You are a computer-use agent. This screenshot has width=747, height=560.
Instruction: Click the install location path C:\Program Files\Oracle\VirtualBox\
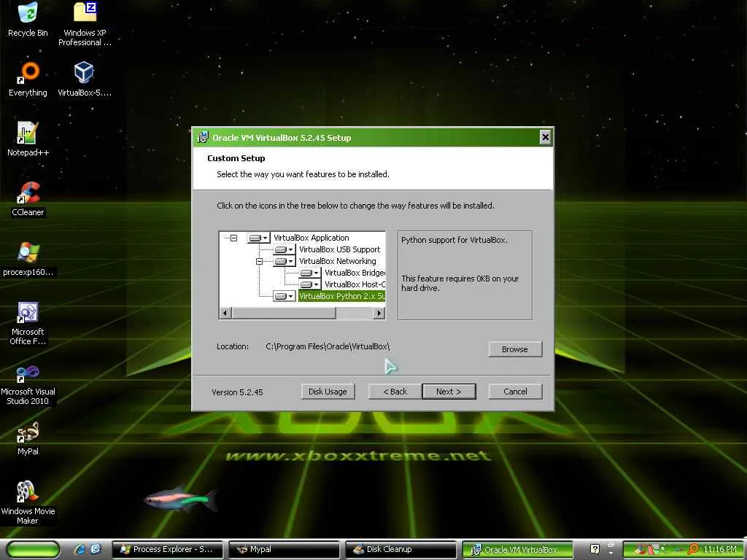(x=328, y=346)
